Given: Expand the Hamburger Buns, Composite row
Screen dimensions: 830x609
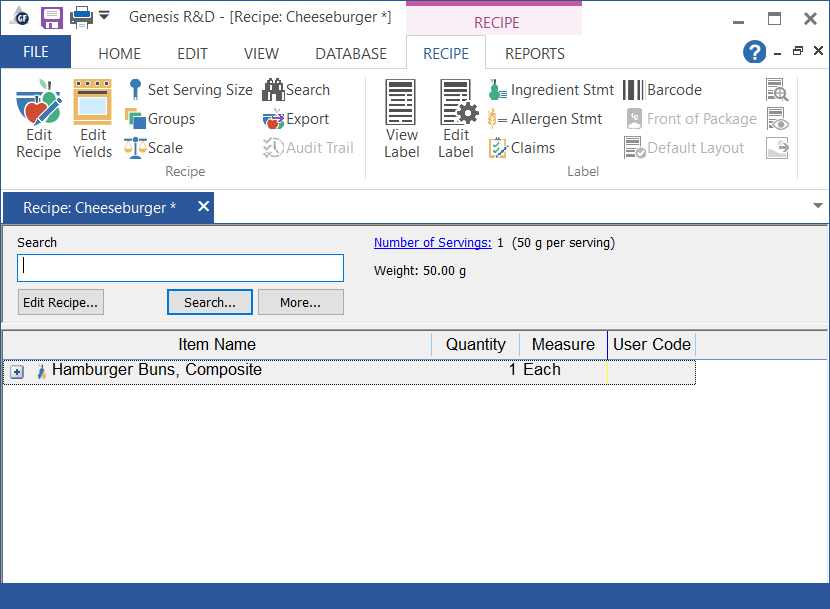Looking at the screenshot, I should pyautogui.click(x=17, y=372).
